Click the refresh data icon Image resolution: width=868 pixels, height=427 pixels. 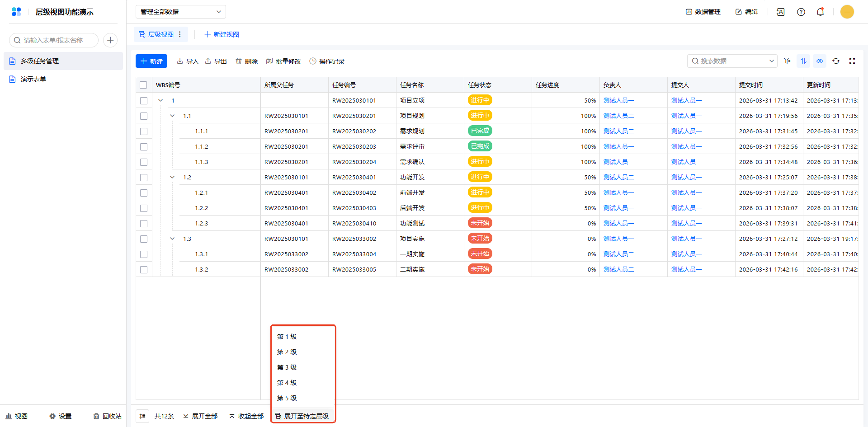836,61
